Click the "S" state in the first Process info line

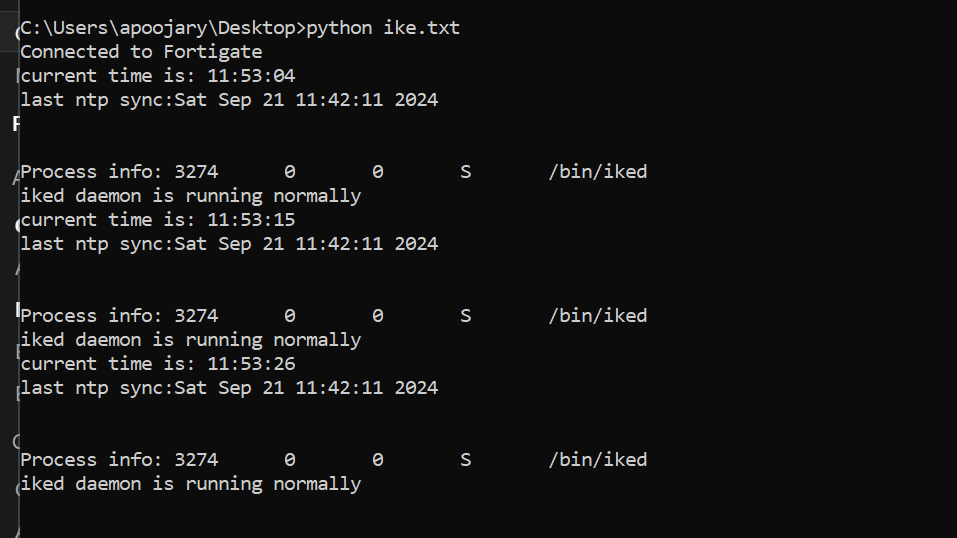point(466,172)
